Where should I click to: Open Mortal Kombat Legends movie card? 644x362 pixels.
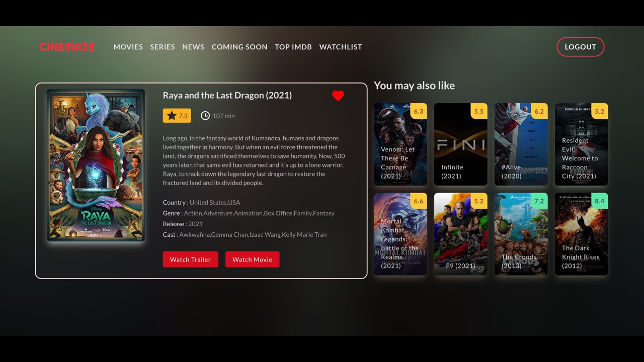tap(400, 234)
